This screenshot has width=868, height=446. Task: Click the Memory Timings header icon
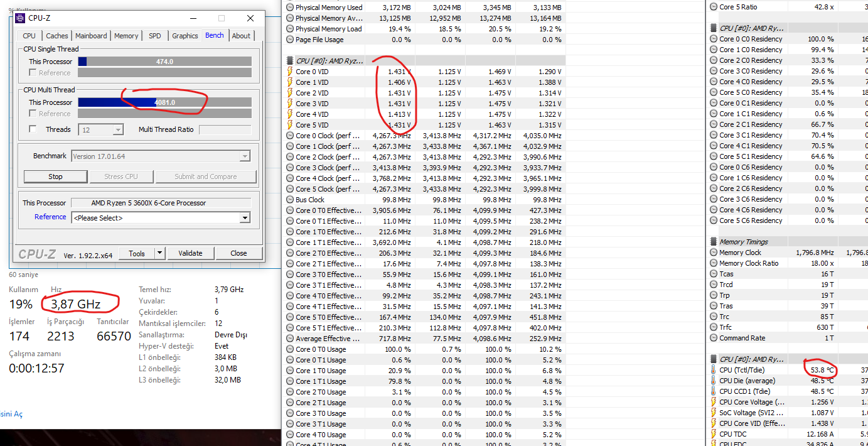[x=714, y=242]
